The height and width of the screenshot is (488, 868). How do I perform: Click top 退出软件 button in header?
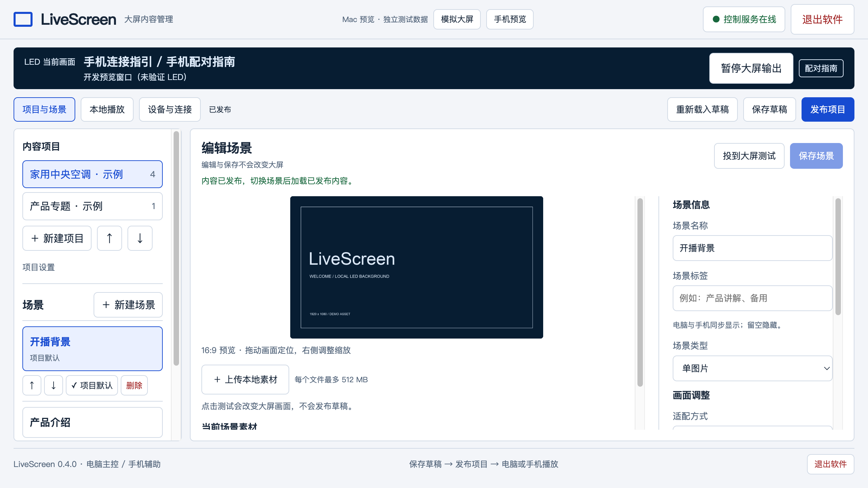point(823,19)
